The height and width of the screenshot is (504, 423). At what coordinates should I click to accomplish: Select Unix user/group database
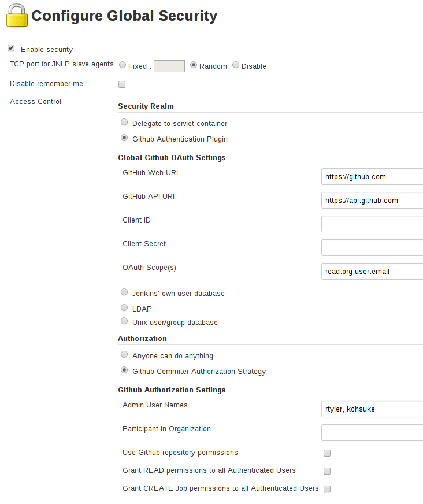click(x=124, y=321)
